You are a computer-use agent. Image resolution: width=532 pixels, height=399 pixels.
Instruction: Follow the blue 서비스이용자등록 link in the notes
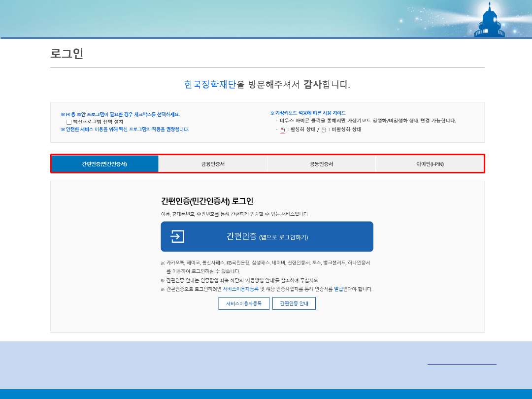coord(240,289)
